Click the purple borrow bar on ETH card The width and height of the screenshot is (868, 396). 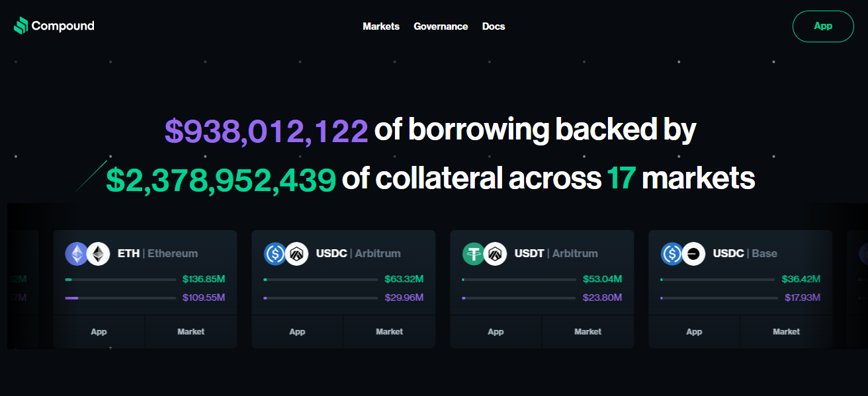point(120,298)
